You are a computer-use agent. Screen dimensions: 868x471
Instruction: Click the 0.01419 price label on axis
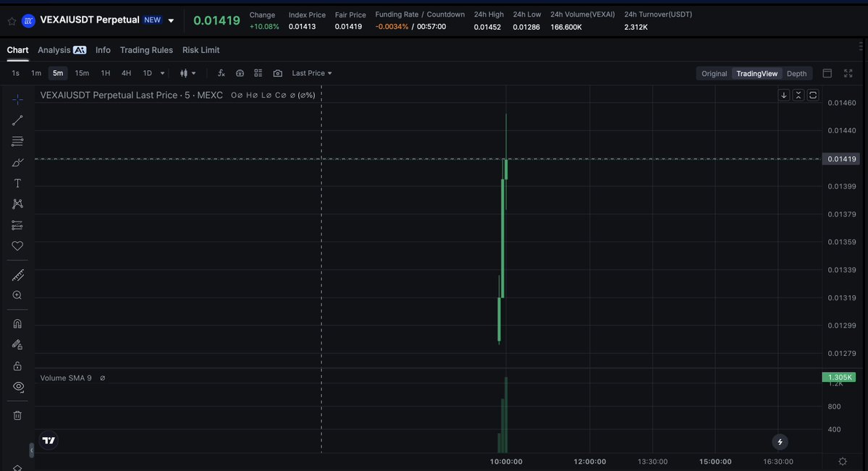tap(840, 159)
